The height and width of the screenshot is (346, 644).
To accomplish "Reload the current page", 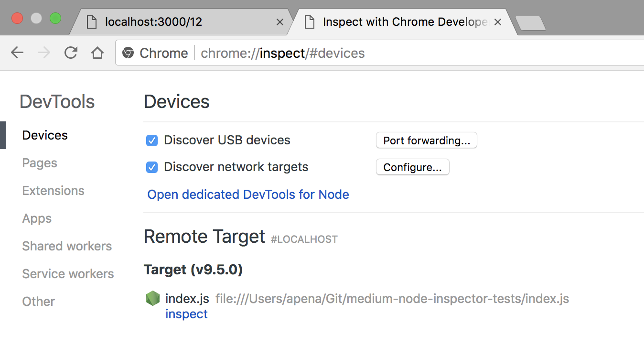I will click(x=71, y=53).
